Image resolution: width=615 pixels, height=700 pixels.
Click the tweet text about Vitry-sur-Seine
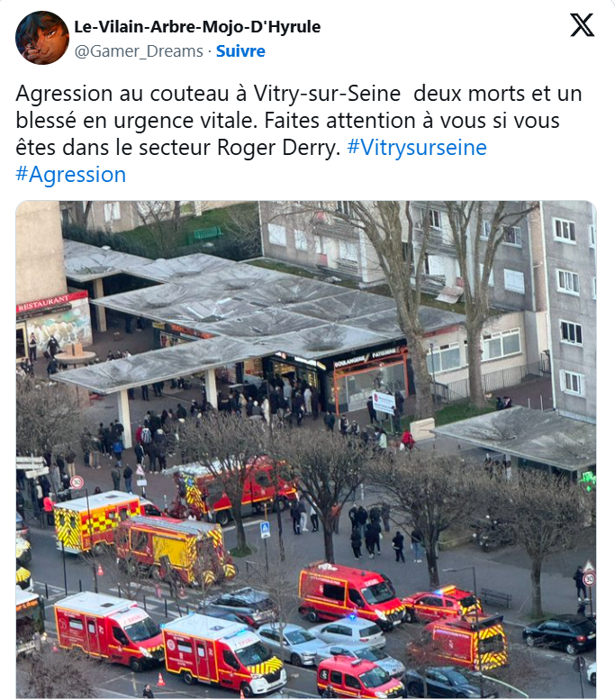click(x=299, y=133)
